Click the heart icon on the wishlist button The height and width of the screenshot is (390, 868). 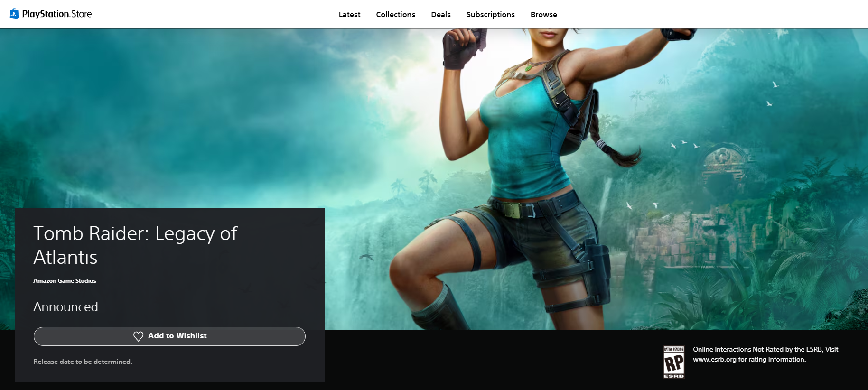pos(138,336)
